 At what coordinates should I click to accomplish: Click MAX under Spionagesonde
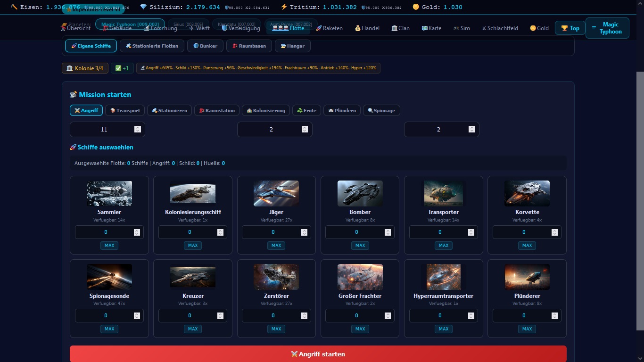109,329
